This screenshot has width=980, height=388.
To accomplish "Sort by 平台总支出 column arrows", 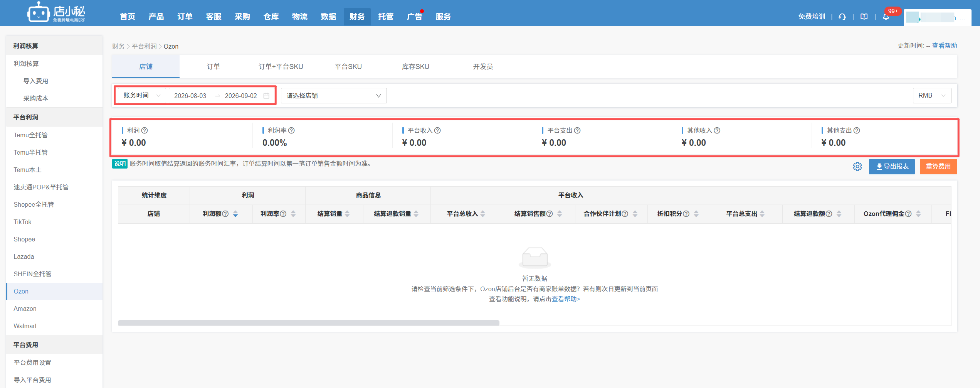I will click(x=762, y=214).
